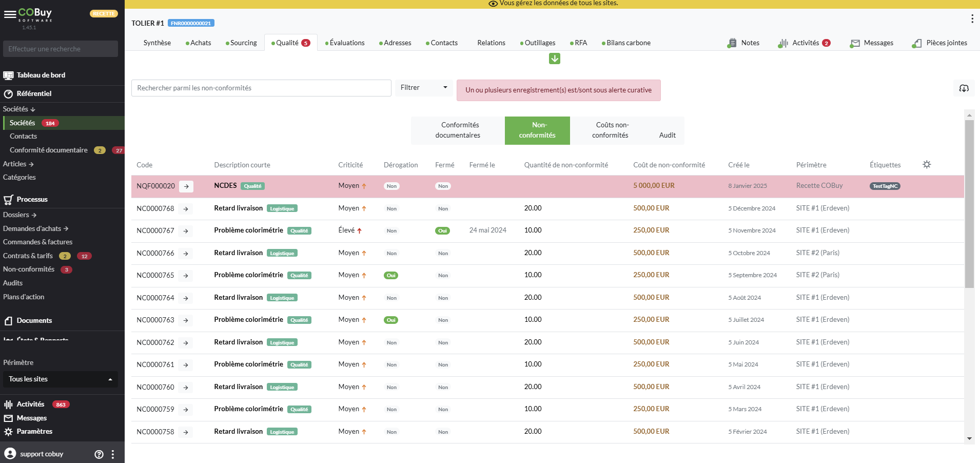980x463 pixels.
Task: Expand the Documents sidebar section
Action: [34, 321]
